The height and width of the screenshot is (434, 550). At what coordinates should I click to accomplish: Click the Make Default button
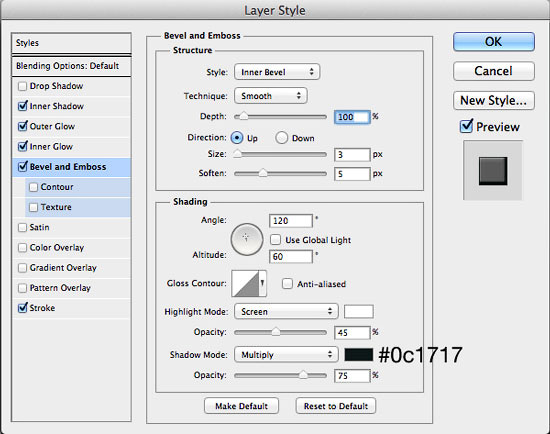pyautogui.click(x=241, y=406)
